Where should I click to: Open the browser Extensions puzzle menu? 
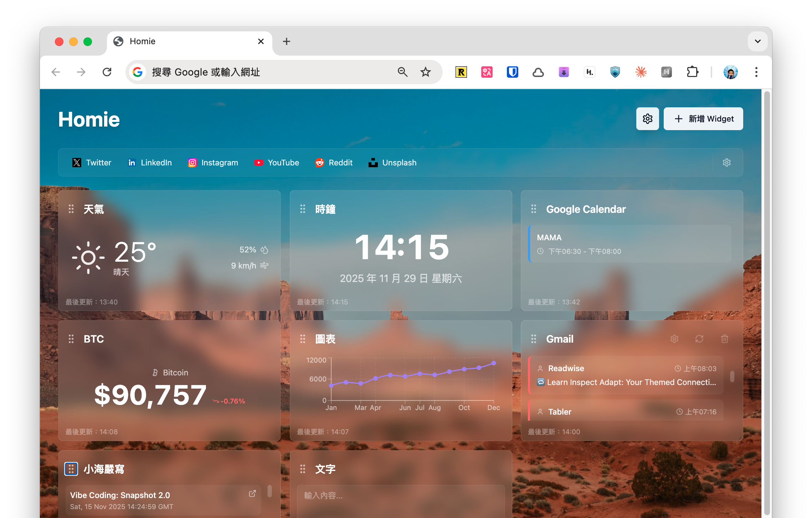click(692, 72)
